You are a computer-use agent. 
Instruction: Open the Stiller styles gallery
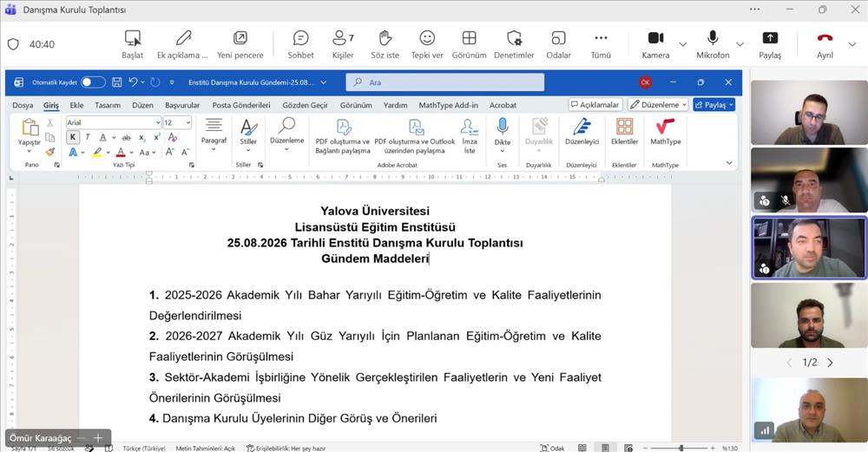248,134
